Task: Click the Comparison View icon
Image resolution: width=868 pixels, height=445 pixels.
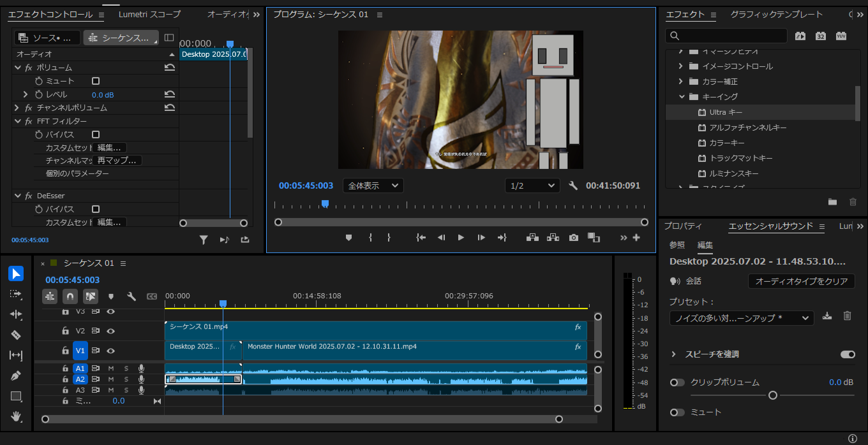Action: 594,237
